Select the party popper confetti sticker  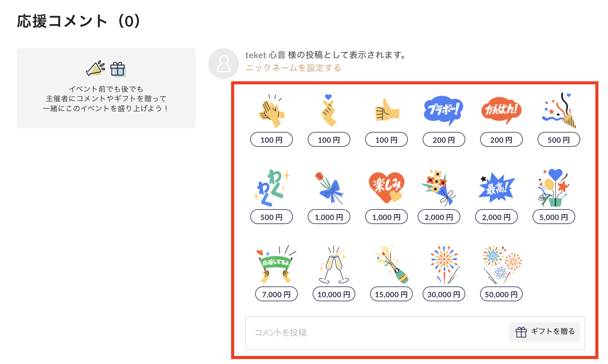click(x=559, y=110)
